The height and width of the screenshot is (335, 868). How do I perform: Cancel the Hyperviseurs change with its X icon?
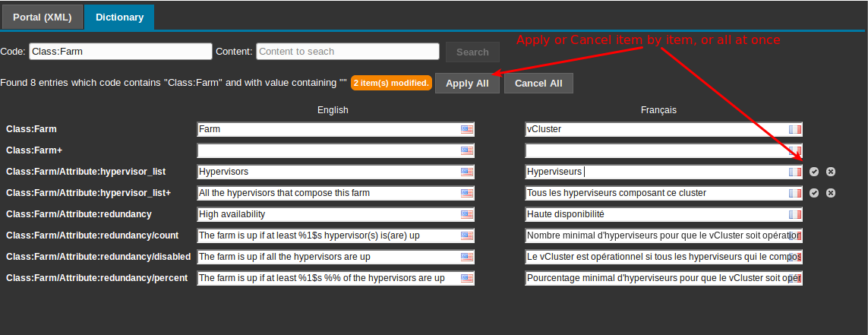831,172
